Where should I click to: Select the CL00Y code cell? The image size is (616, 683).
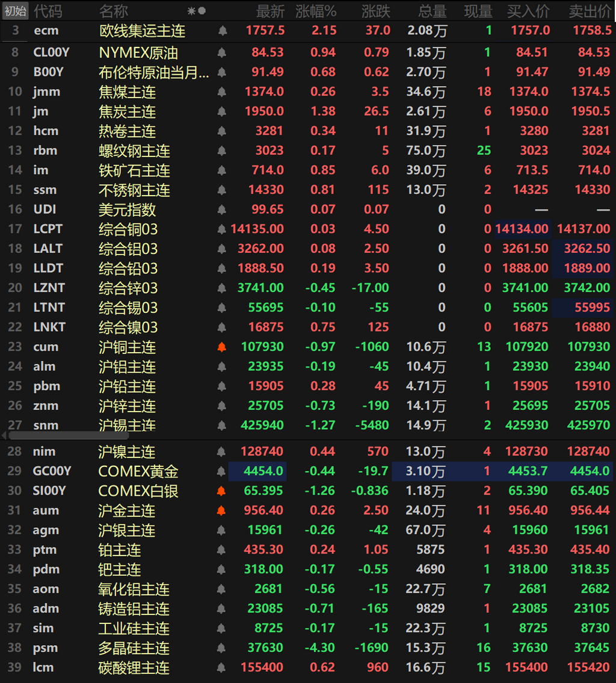(51, 53)
